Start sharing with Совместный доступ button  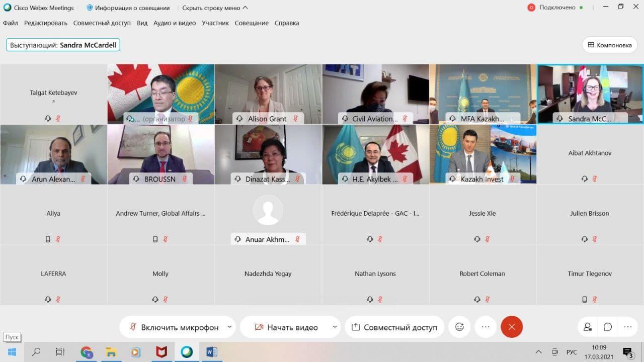394,327
